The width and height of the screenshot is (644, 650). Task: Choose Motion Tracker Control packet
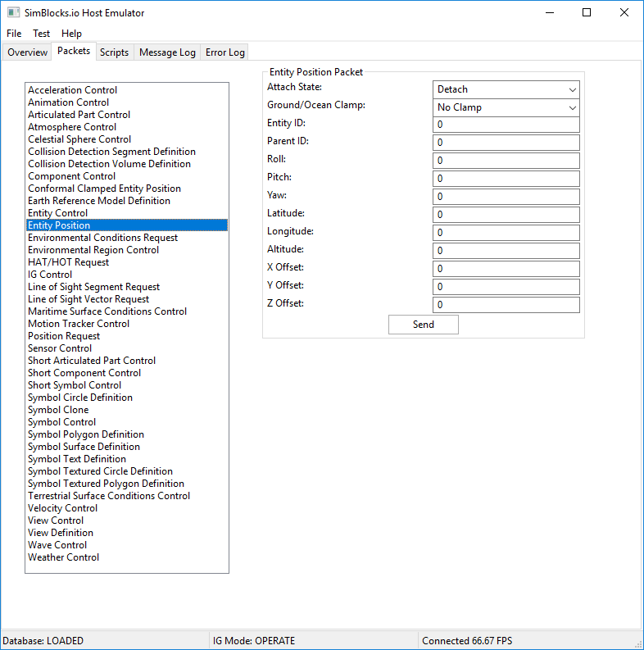pyautogui.click(x=127, y=324)
